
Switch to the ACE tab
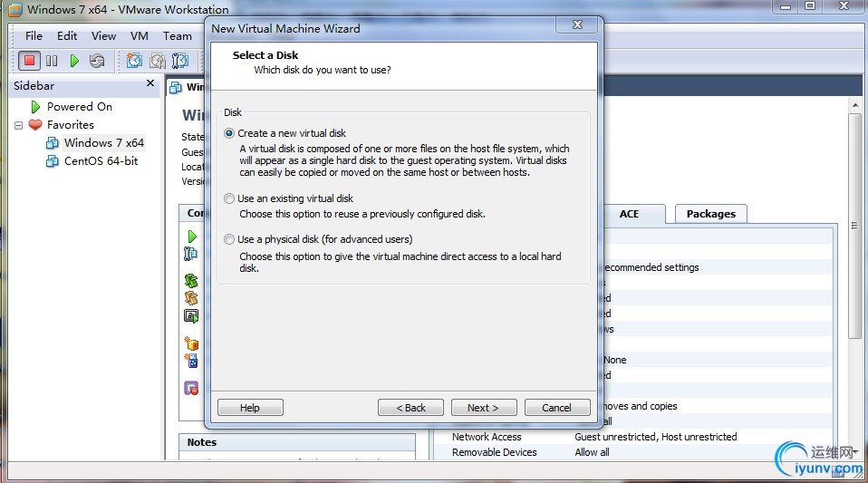[x=632, y=214]
